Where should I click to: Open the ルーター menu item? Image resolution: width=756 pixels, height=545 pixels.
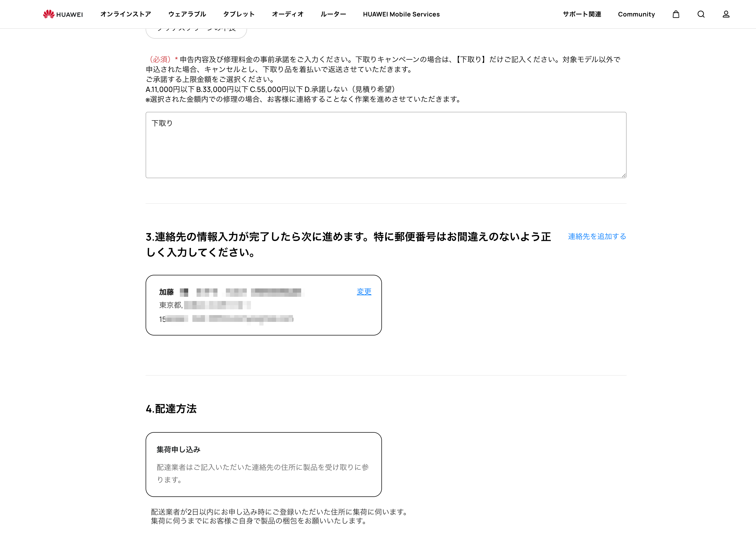point(333,14)
